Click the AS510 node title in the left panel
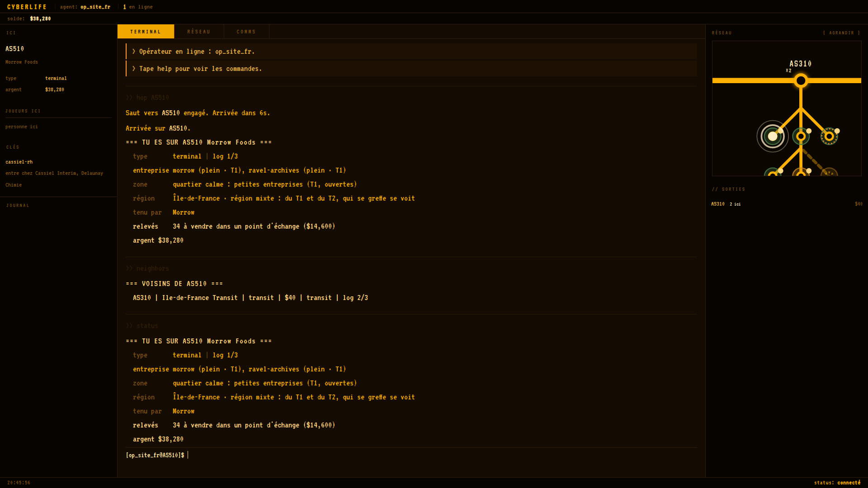 [14, 49]
